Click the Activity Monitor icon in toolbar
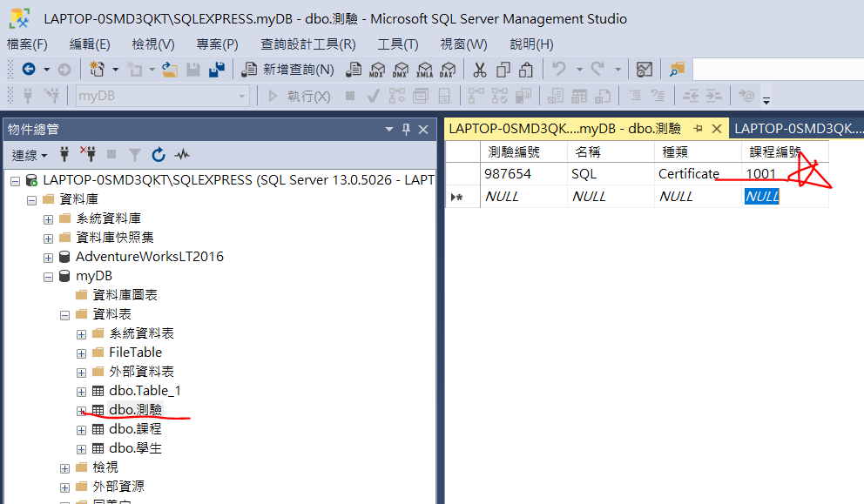 (x=645, y=70)
